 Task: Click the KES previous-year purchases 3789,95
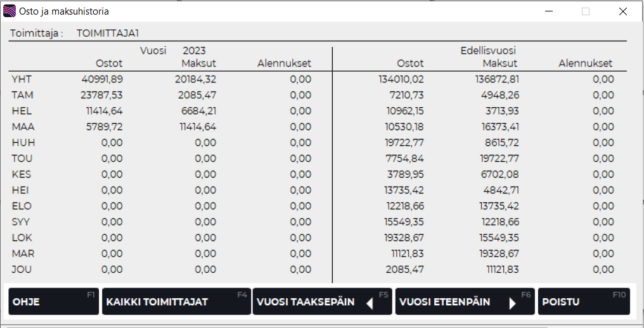tap(404, 174)
